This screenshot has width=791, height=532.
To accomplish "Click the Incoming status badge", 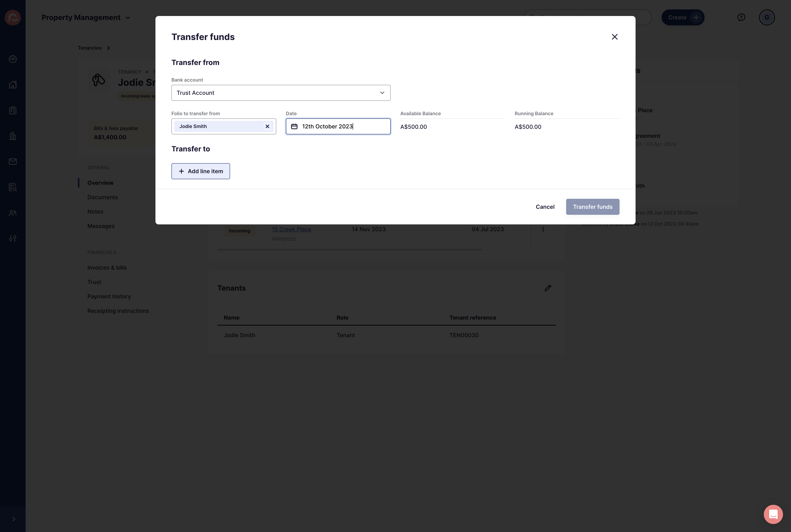I will point(239,231).
